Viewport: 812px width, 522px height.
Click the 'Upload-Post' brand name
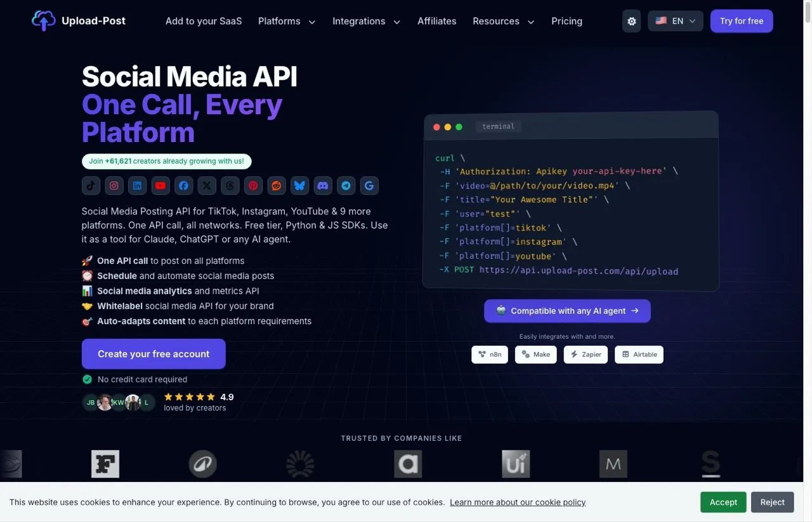(x=93, y=21)
